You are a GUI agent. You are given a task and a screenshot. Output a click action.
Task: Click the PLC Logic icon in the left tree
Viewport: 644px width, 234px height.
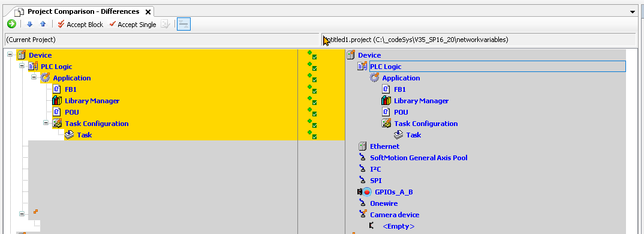coord(33,66)
